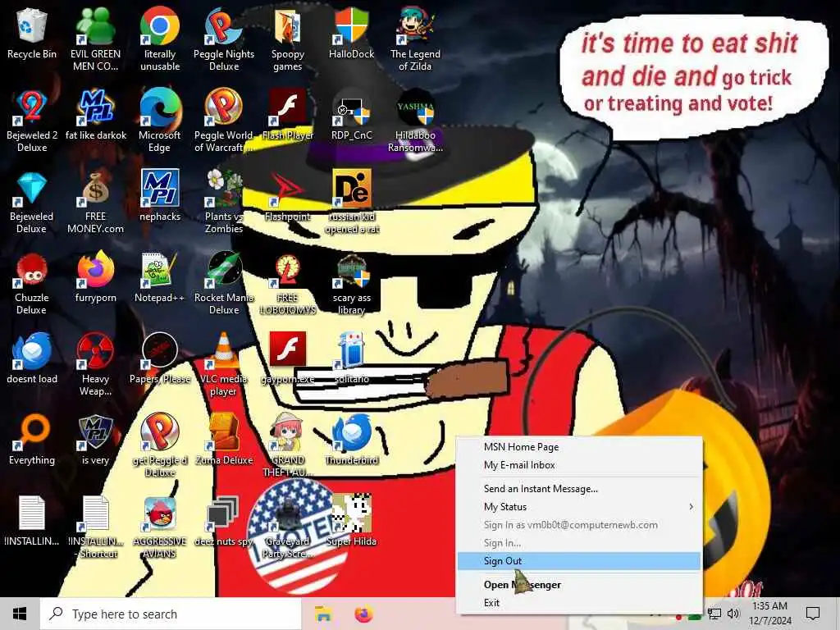840x630 pixels.
Task: Expand the My Status submenu arrow
Action: coord(691,507)
